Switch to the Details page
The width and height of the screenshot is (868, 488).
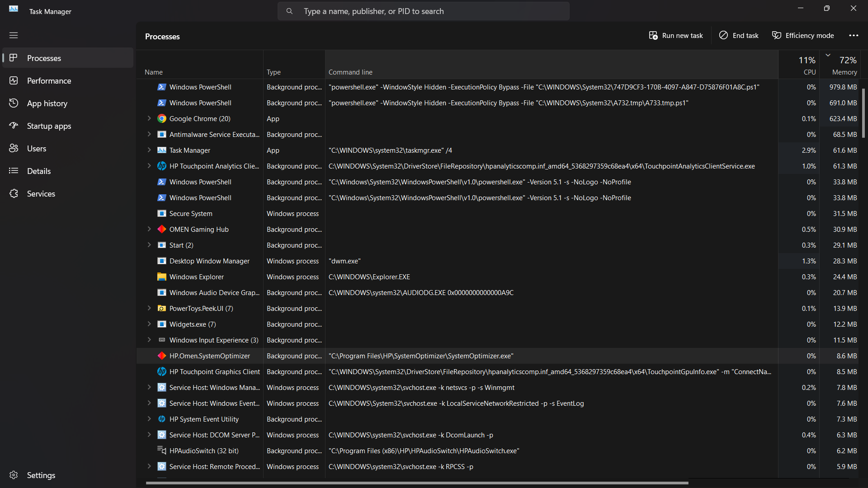68,171
